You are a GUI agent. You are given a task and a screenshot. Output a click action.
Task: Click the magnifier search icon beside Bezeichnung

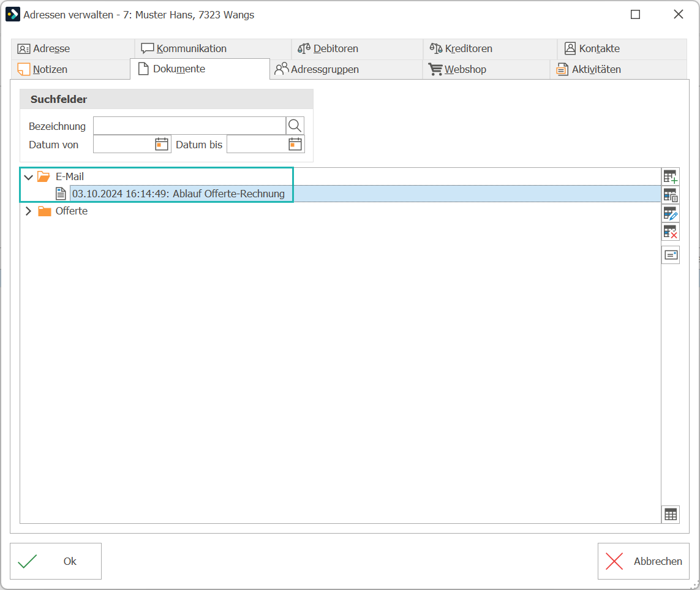click(x=295, y=126)
